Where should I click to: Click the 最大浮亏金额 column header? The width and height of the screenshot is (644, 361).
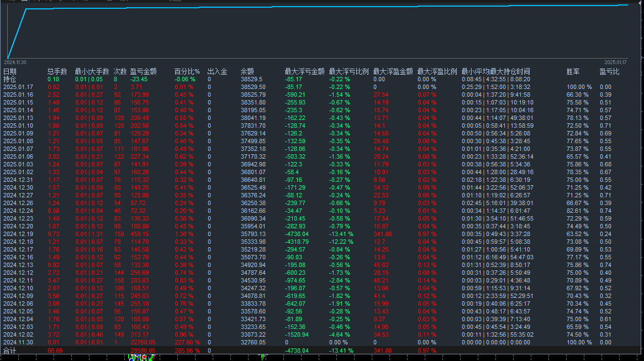point(305,71)
